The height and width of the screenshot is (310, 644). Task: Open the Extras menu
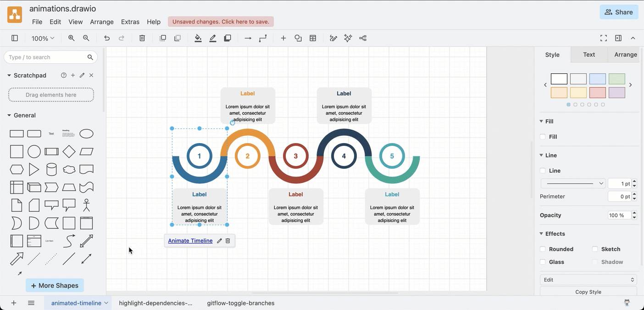click(x=130, y=22)
